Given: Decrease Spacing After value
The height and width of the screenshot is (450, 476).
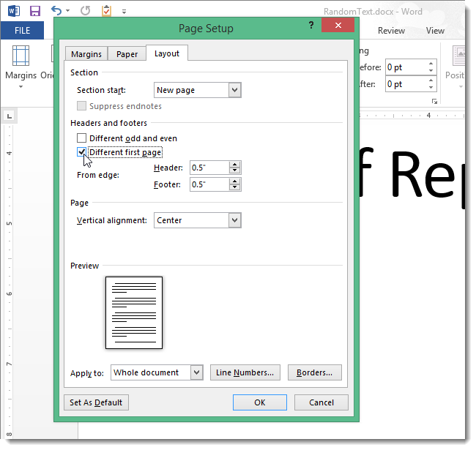Looking at the screenshot, I should click(431, 87).
